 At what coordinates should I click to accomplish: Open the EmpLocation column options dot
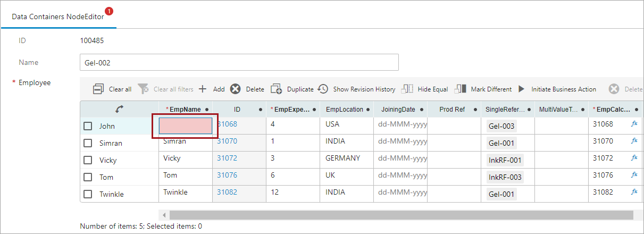(368, 110)
